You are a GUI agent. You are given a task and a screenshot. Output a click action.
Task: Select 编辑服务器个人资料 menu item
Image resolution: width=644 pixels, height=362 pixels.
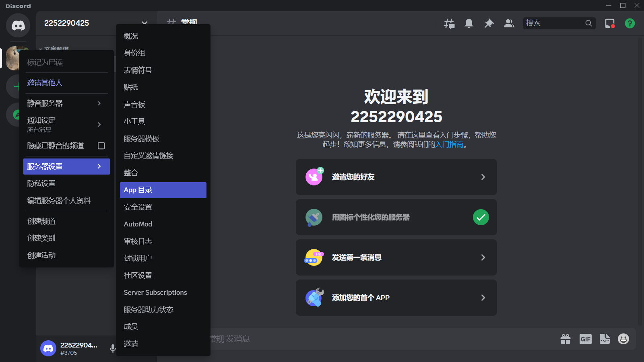click(x=66, y=201)
